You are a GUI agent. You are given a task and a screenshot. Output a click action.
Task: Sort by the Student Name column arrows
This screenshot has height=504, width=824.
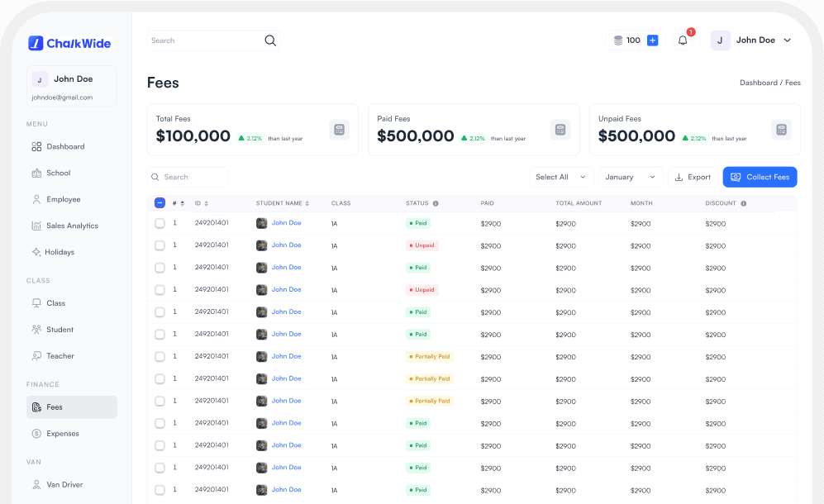click(x=307, y=203)
